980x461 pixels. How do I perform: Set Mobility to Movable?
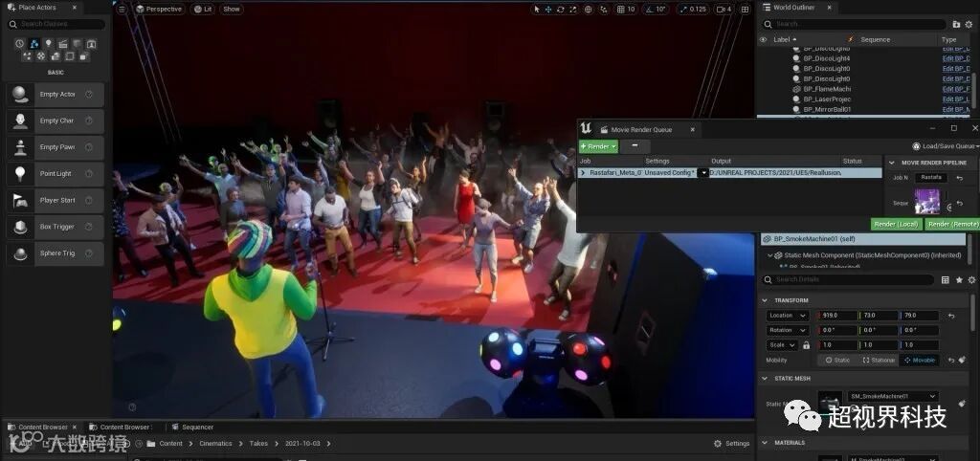(920, 361)
